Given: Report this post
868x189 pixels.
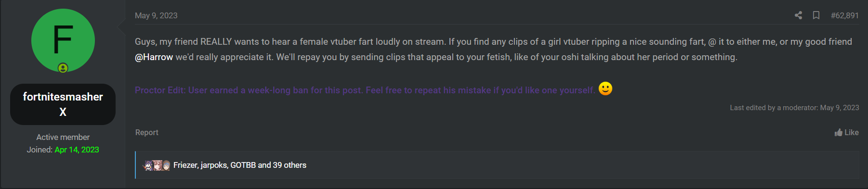Looking at the screenshot, I should (x=147, y=132).
